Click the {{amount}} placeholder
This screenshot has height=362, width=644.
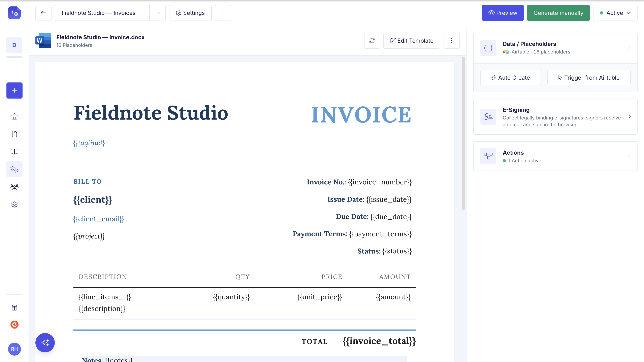tap(393, 297)
